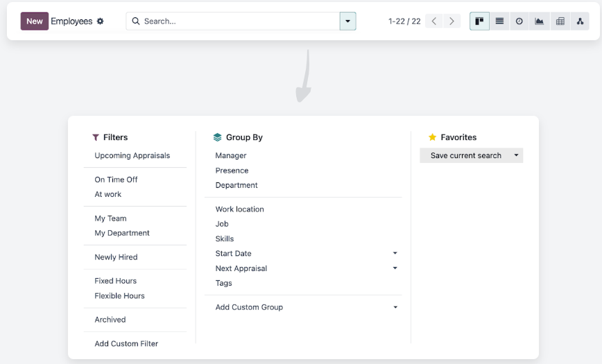The image size is (602, 364).
Task: Open the Graph chart view
Action: coord(540,21)
